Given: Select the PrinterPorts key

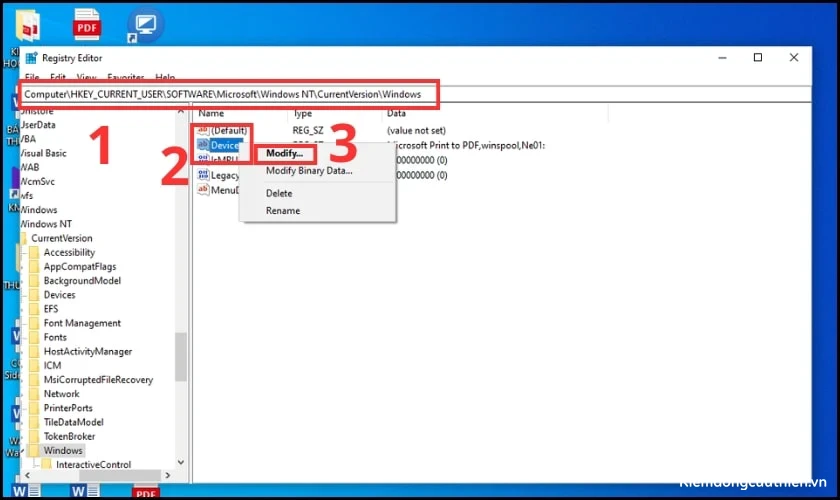Looking at the screenshot, I should tap(68, 408).
